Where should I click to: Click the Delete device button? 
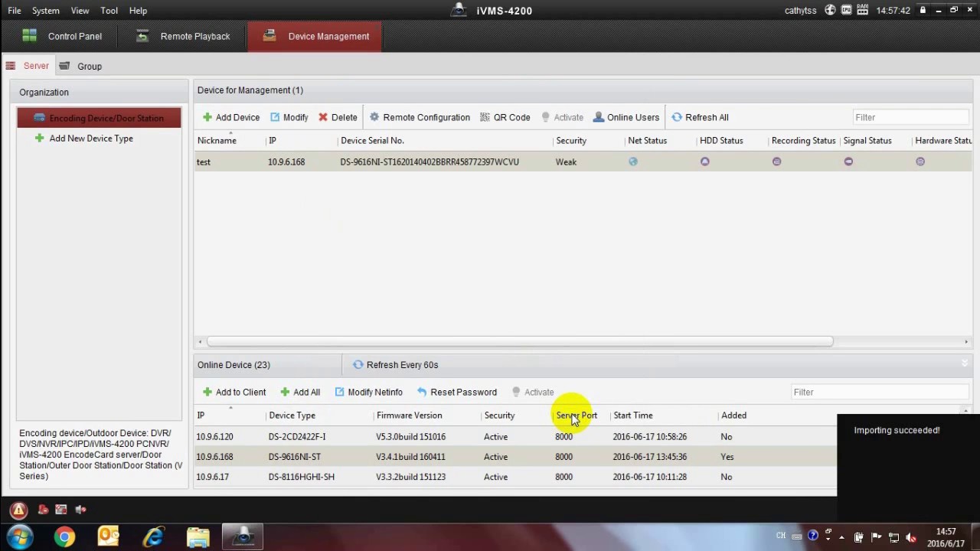(338, 117)
